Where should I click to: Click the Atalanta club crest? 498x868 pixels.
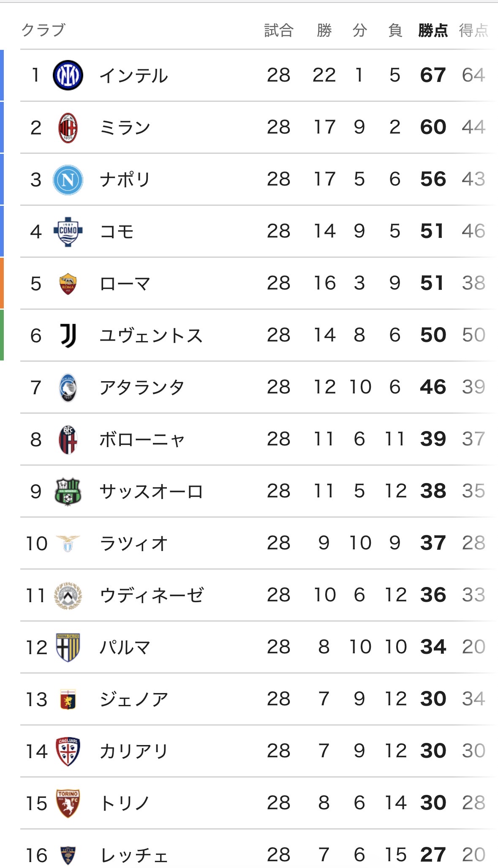(x=68, y=388)
